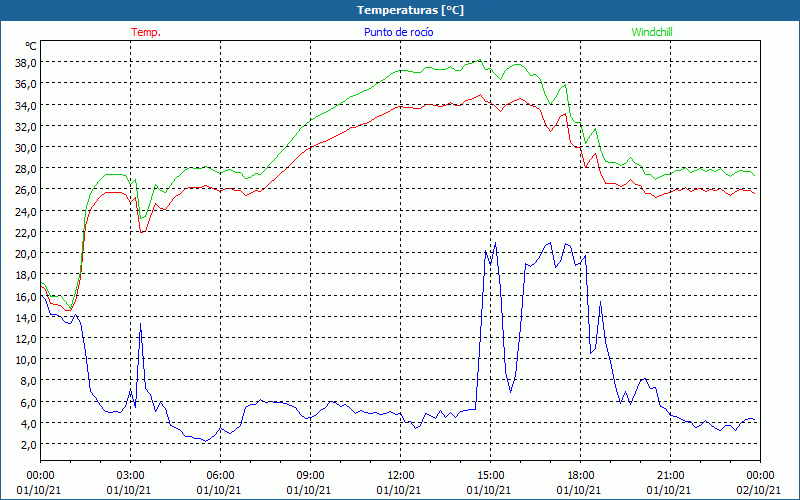Click the '06:00' x-axis time label

coord(220,476)
